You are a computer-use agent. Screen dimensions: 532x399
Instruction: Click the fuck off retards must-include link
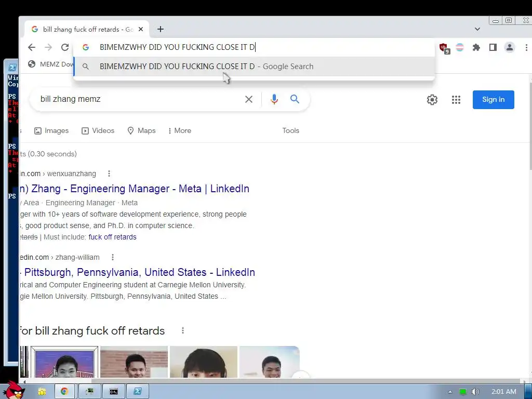click(x=112, y=237)
